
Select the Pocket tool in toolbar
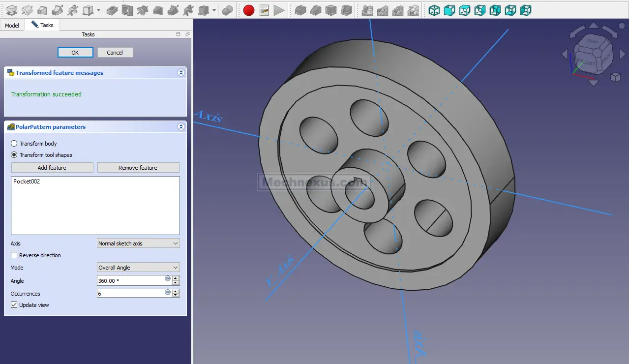point(112,10)
